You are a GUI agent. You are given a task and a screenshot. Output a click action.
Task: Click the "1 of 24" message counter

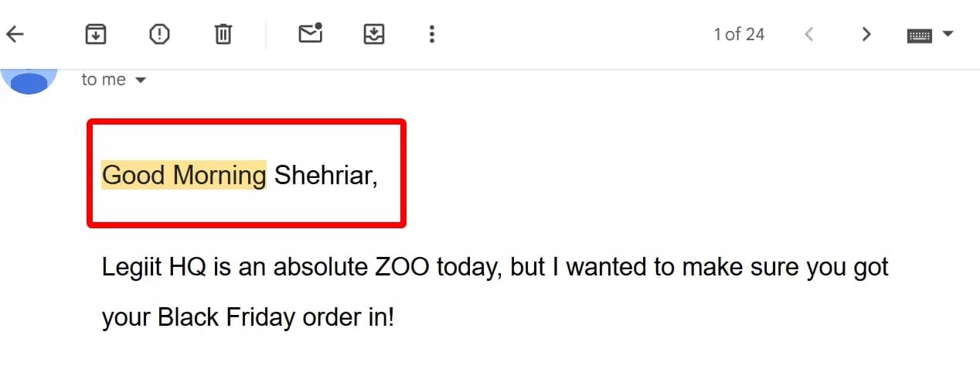coord(739,34)
